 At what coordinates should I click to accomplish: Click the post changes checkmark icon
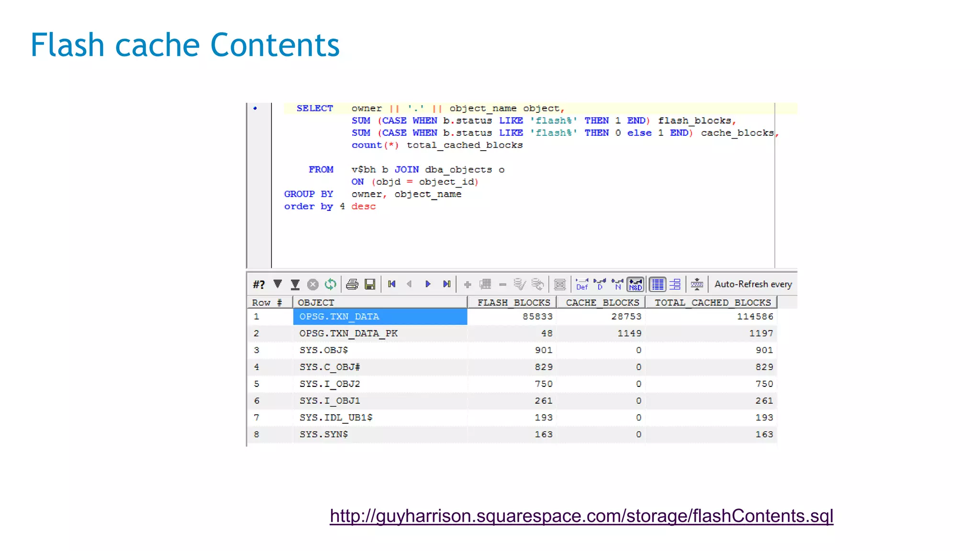point(519,284)
